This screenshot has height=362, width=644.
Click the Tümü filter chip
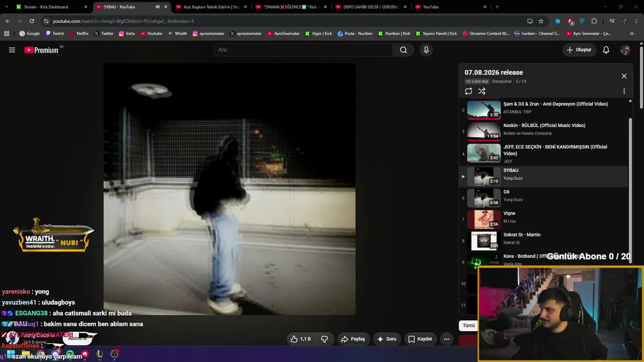coord(469,325)
